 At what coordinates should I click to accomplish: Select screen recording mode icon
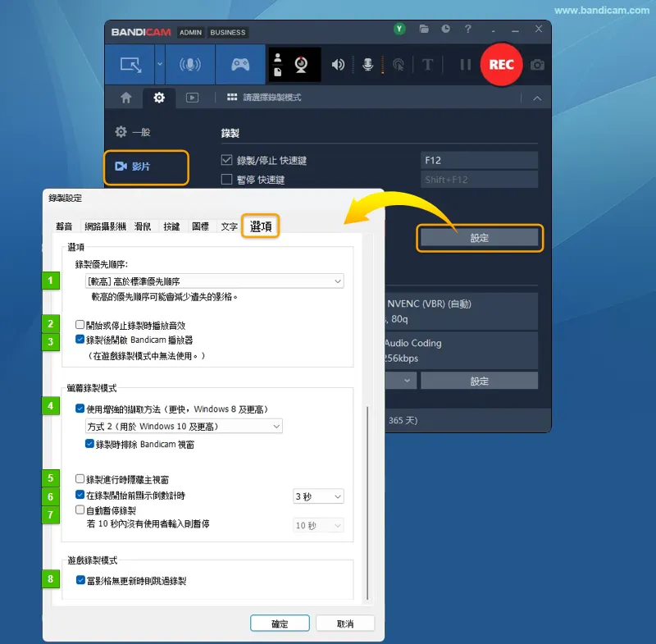point(130,65)
